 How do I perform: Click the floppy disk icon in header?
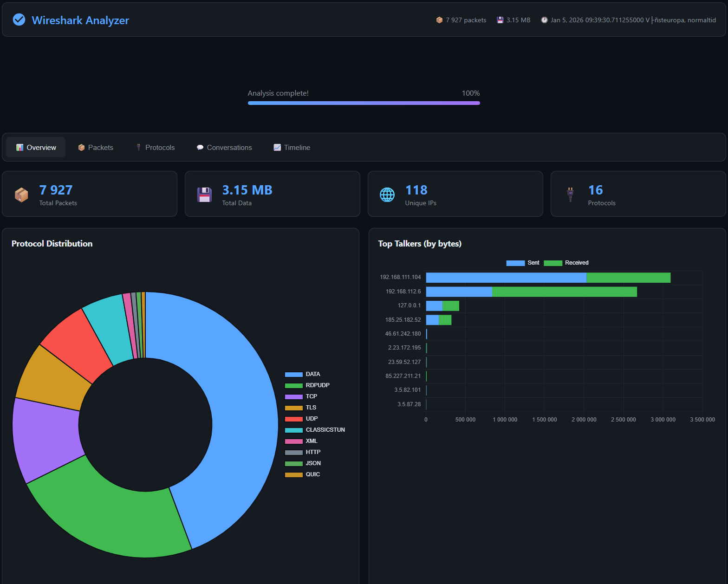(500, 20)
